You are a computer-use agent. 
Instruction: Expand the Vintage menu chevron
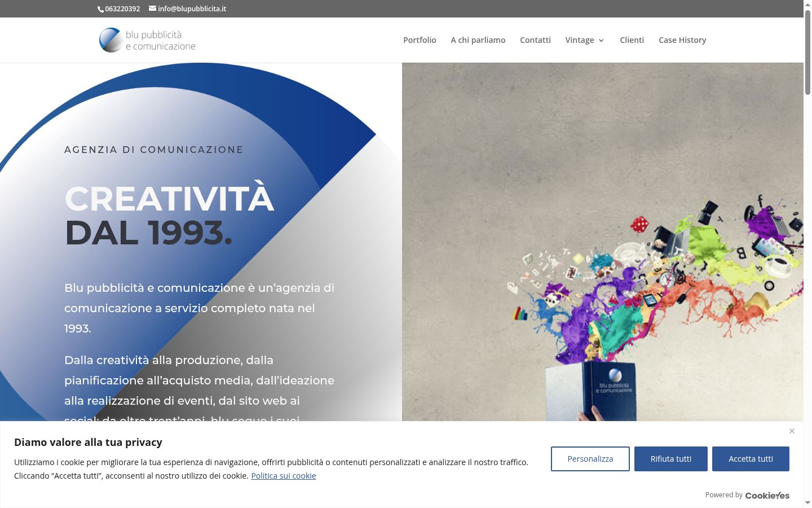601,41
